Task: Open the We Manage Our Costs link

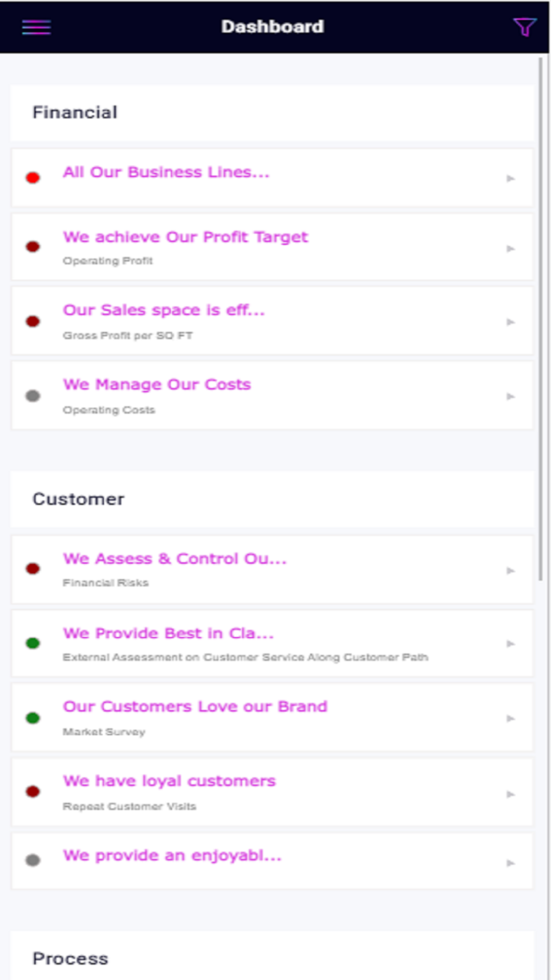Action: (x=157, y=384)
